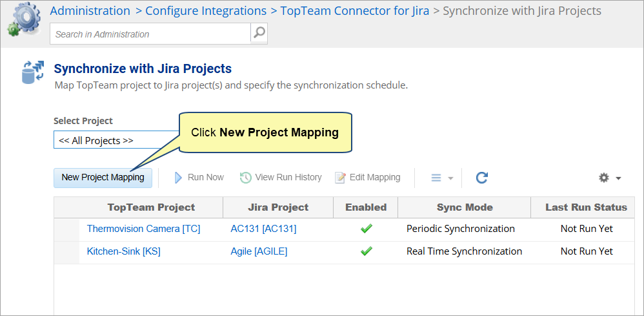Click the Search in Administration field
Screen dimensions: 644x316
150,34
